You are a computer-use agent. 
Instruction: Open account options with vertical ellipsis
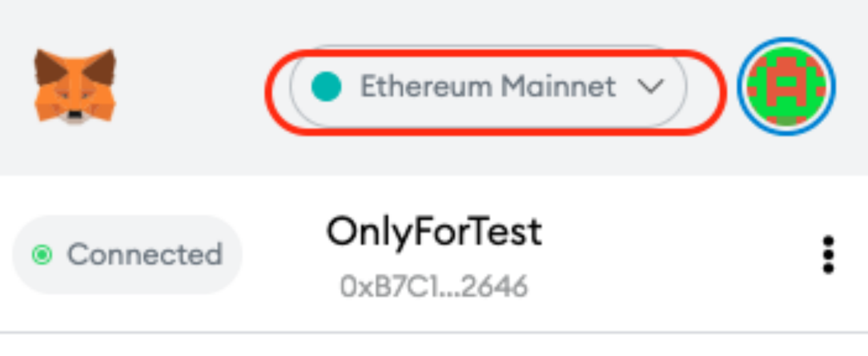(828, 255)
